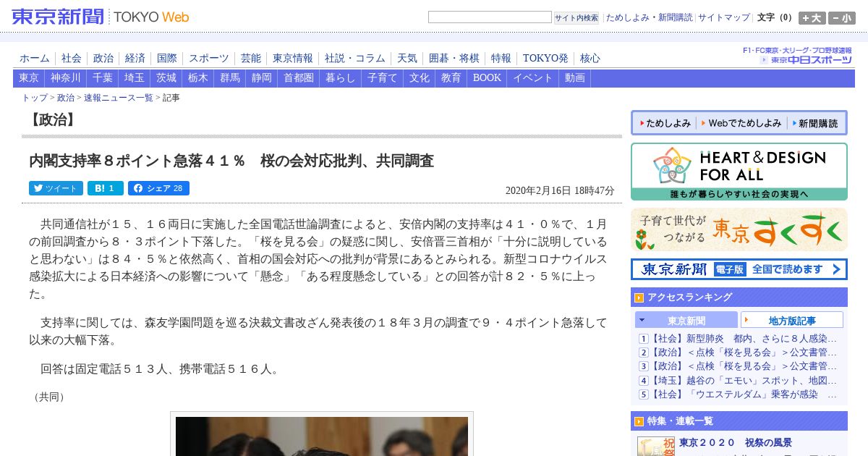Select 茨城 in the regional bar
This screenshot has width=868, height=456.
[x=166, y=78]
